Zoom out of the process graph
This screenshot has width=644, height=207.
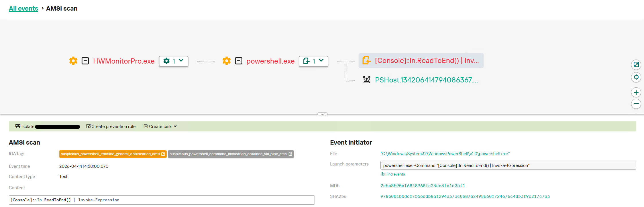(636, 104)
